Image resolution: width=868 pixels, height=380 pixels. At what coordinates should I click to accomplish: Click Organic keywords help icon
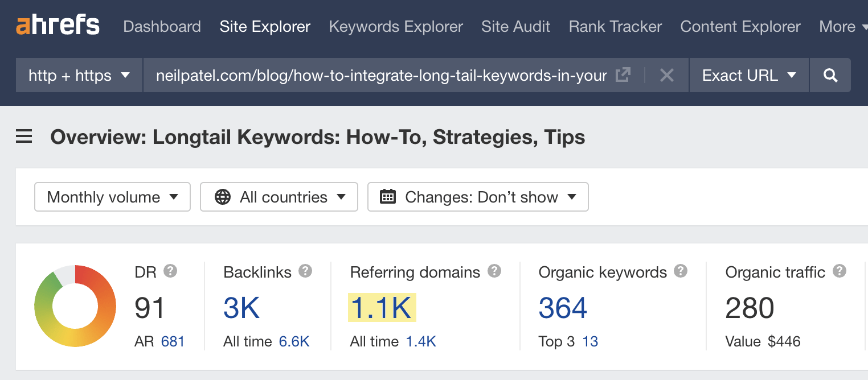681,271
